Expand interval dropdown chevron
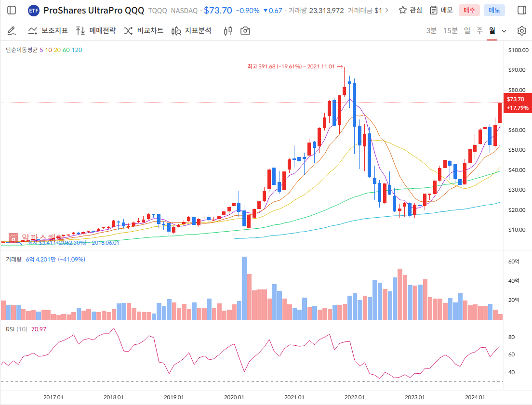The image size is (532, 405). click(x=504, y=31)
